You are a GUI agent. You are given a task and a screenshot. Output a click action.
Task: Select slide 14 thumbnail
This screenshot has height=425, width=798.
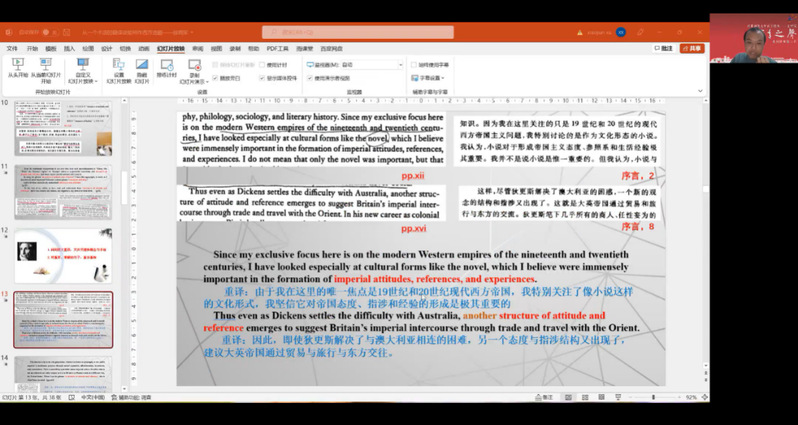coord(63,375)
